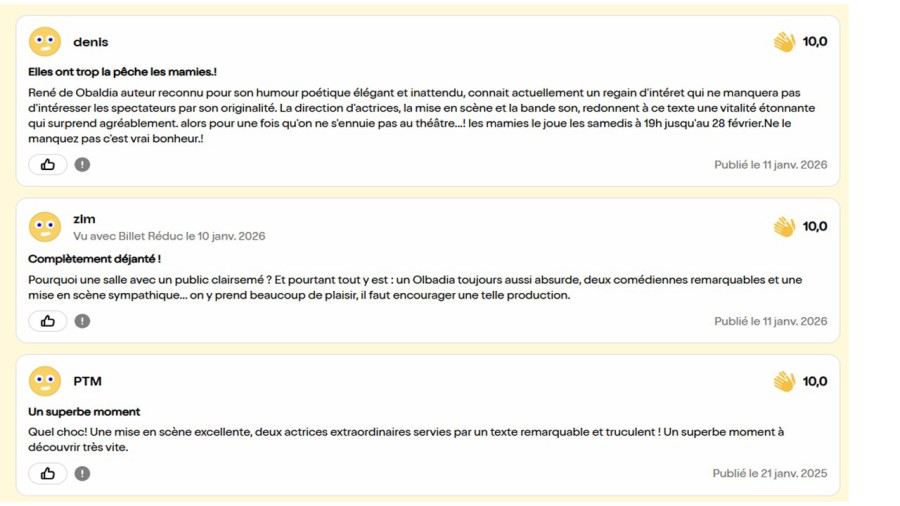This screenshot has width=900, height=506.
Task: Open zim's user profile name
Action: tap(84, 219)
